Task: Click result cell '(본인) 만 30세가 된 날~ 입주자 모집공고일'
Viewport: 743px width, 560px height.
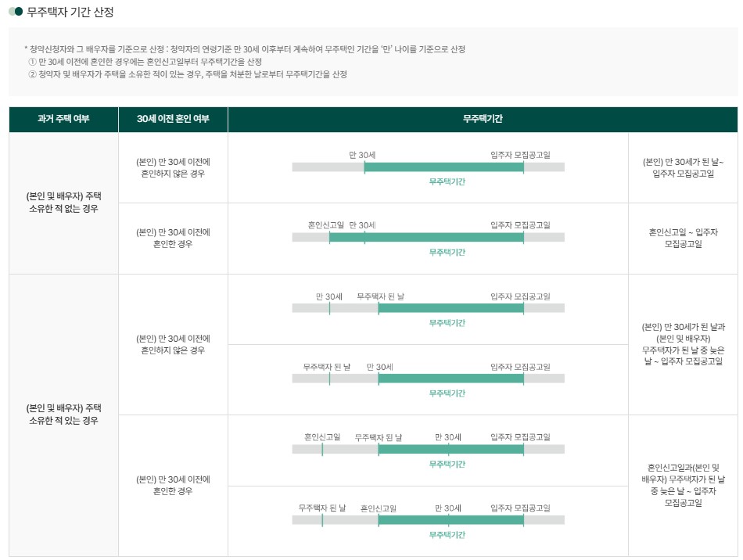Action: [683, 167]
